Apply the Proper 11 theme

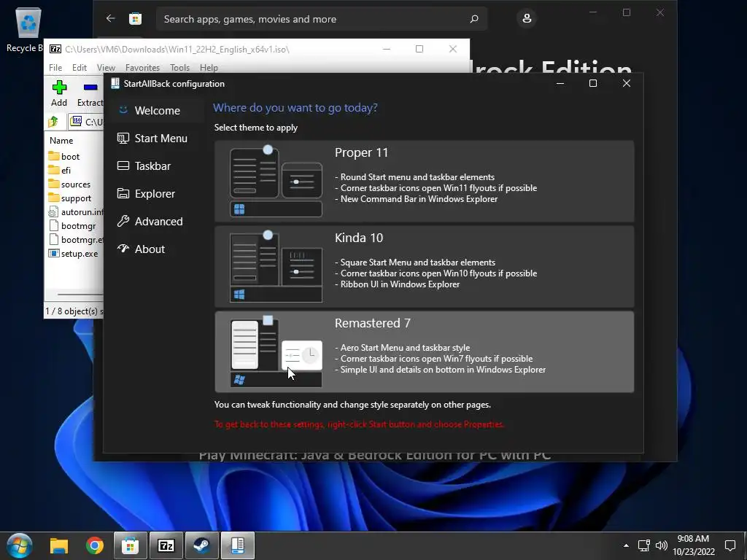pyautogui.click(x=424, y=181)
